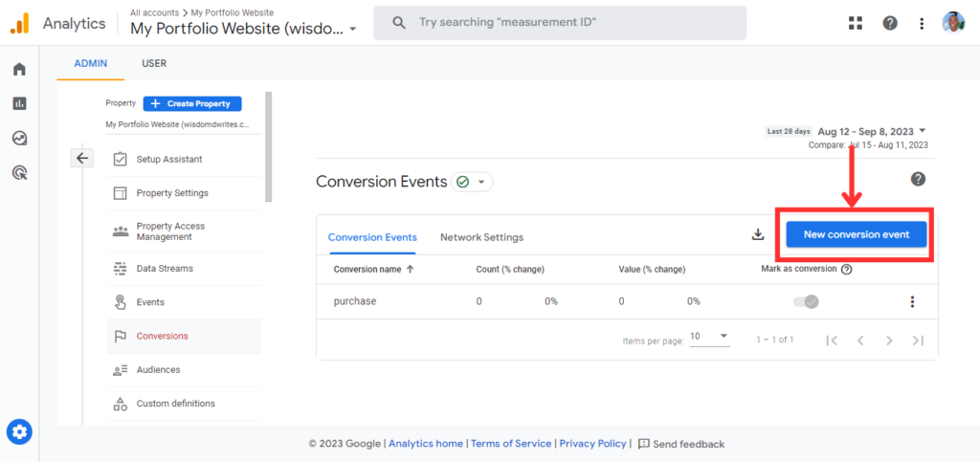
Task: Download conversion events data icon
Action: pos(758,234)
